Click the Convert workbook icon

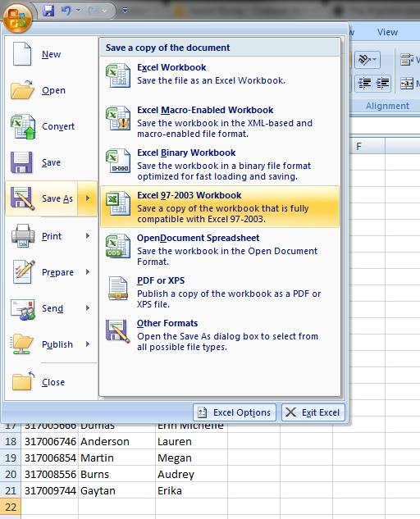click(23, 126)
